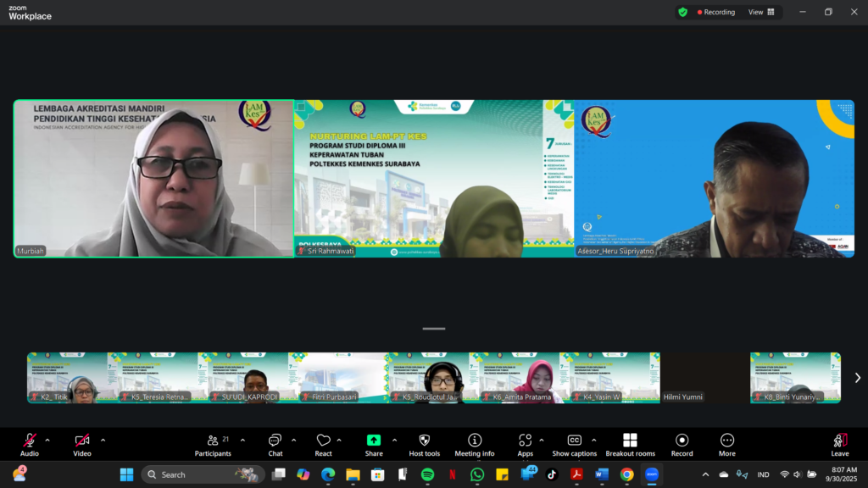Open the IND language input switcher
This screenshot has height=488, width=868.
[x=764, y=474]
